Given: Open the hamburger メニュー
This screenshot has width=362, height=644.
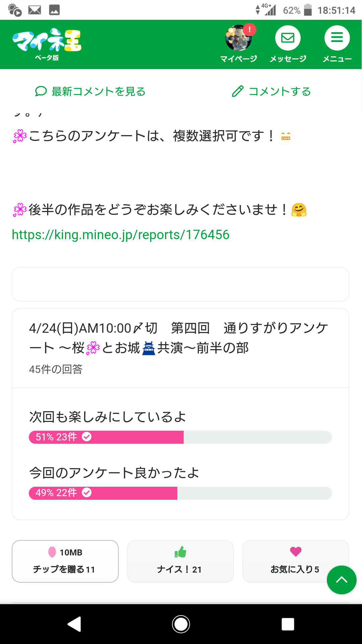Looking at the screenshot, I should coord(337,38).
